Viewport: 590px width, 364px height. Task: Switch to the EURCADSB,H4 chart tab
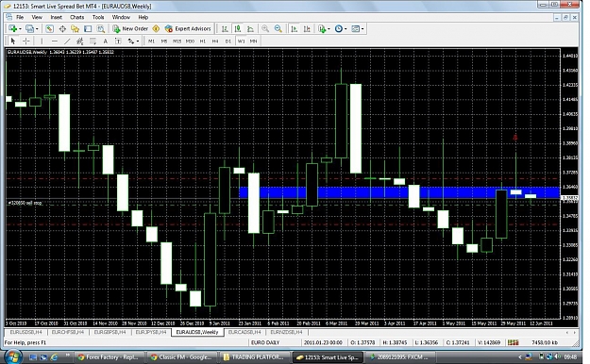pos(244,333)
